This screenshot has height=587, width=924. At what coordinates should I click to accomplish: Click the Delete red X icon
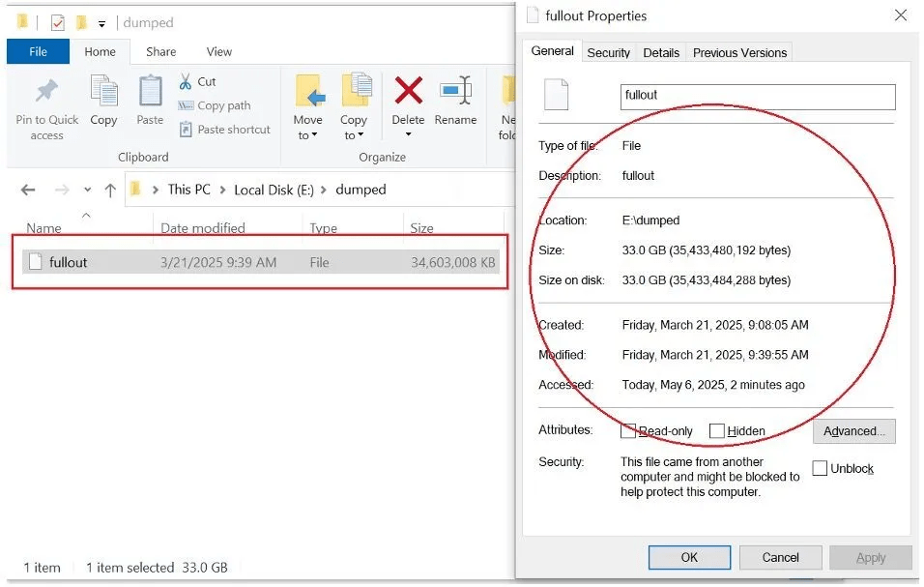[x=409, y=91]
